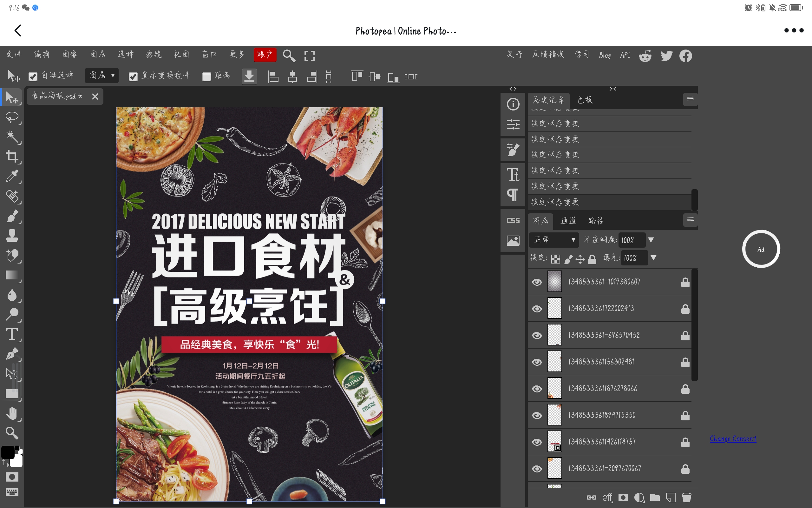
Task: Open the 滤镜 menu
Action: coord(154,54)
